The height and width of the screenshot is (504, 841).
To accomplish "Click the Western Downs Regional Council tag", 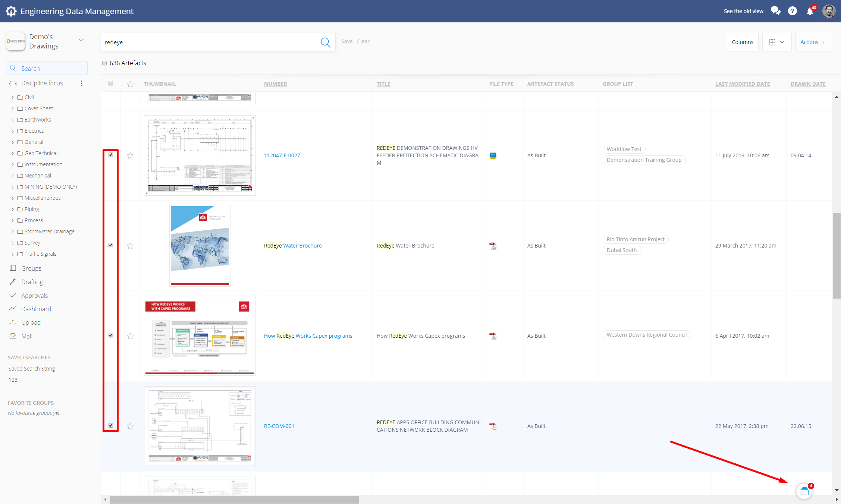I will [646, 335].
